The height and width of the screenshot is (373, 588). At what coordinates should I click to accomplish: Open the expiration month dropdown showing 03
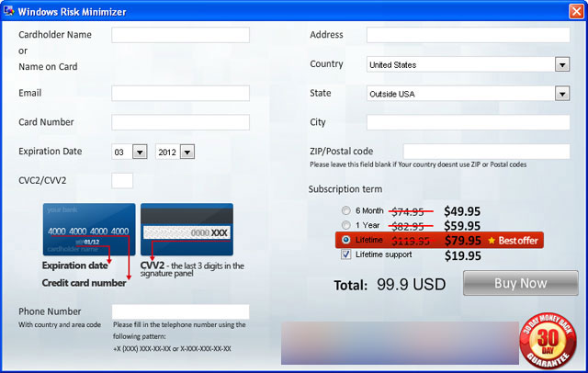[140, 153]
